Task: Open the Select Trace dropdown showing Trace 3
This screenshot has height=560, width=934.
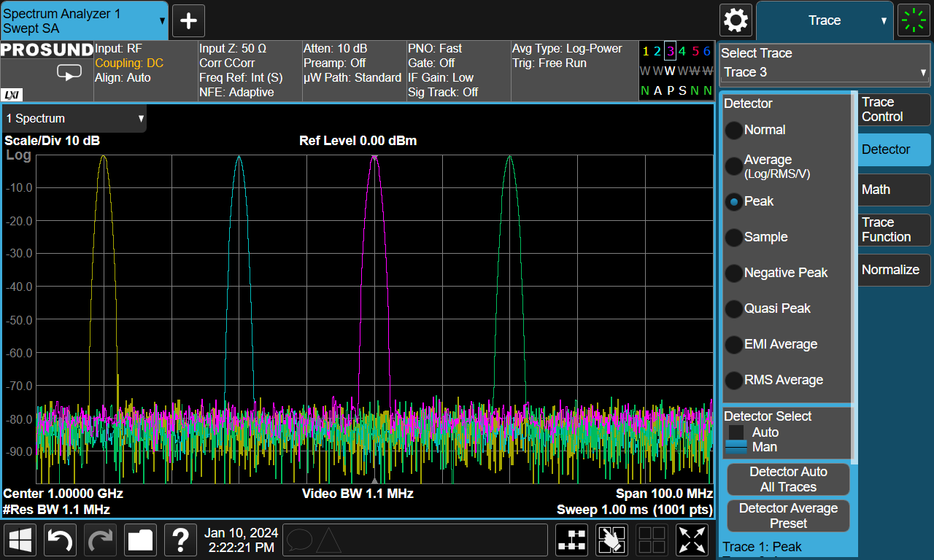Action: [825, 72]
